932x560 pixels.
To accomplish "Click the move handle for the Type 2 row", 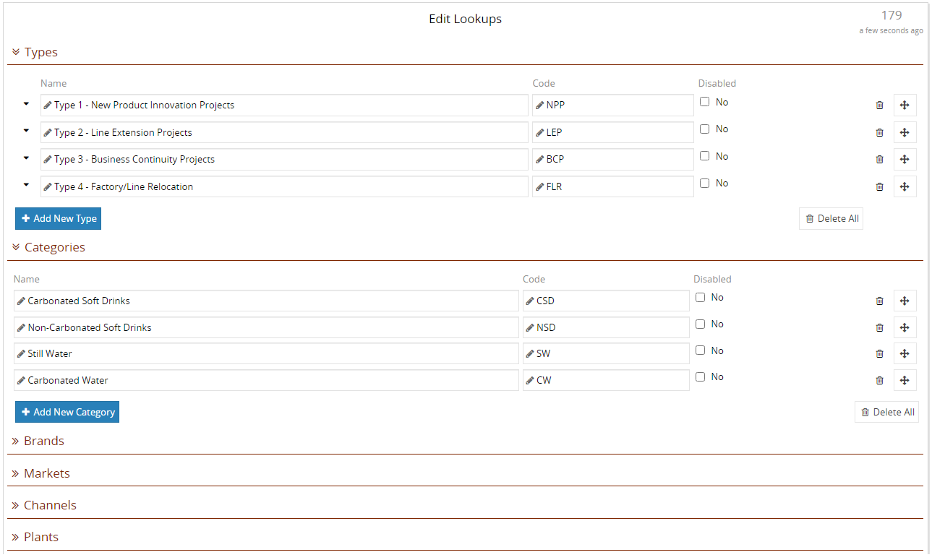I will (x=905, y=132).
